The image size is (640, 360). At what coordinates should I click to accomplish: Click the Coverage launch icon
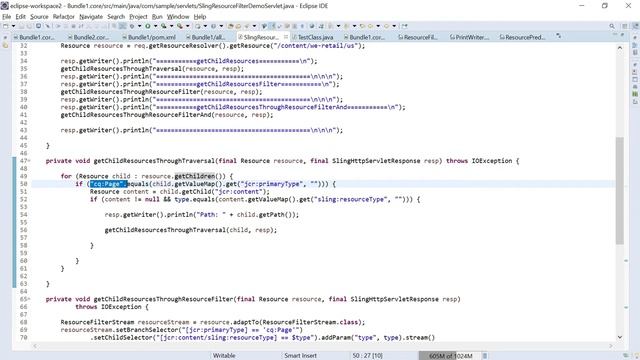[x=164, y=26]
